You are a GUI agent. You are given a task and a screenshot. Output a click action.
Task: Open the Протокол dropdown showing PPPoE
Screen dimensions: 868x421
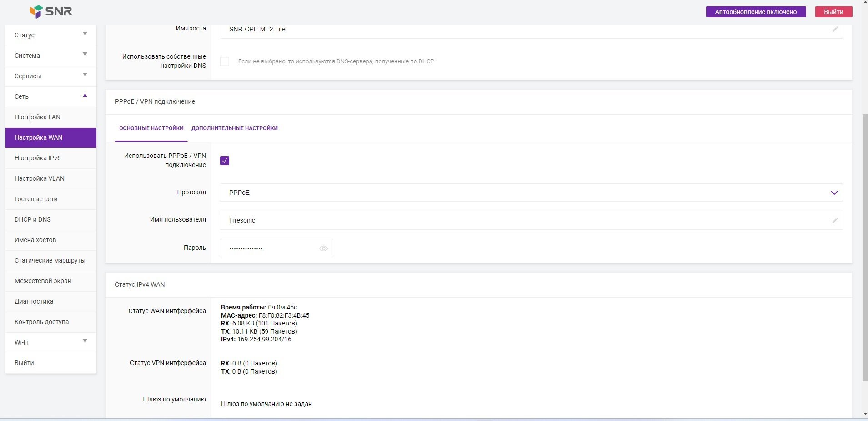(531, 193)
